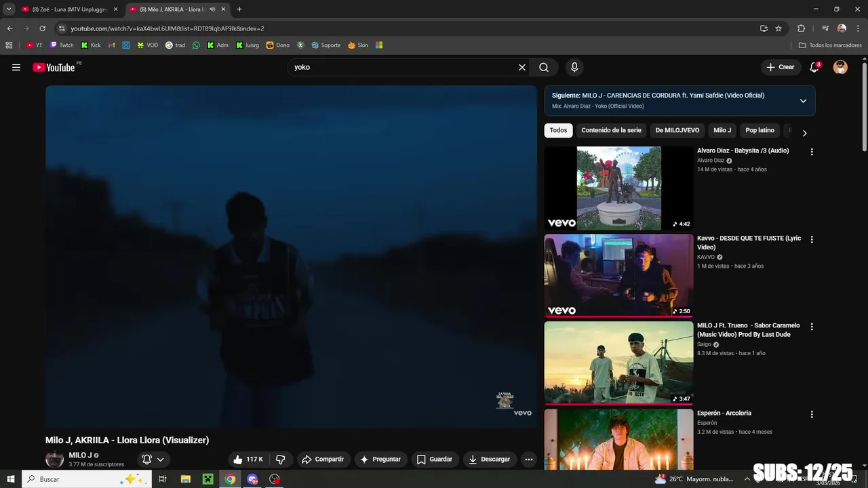Run search with the magnifier button
Viewport: 868px width, 488px height.
[544, 67]
